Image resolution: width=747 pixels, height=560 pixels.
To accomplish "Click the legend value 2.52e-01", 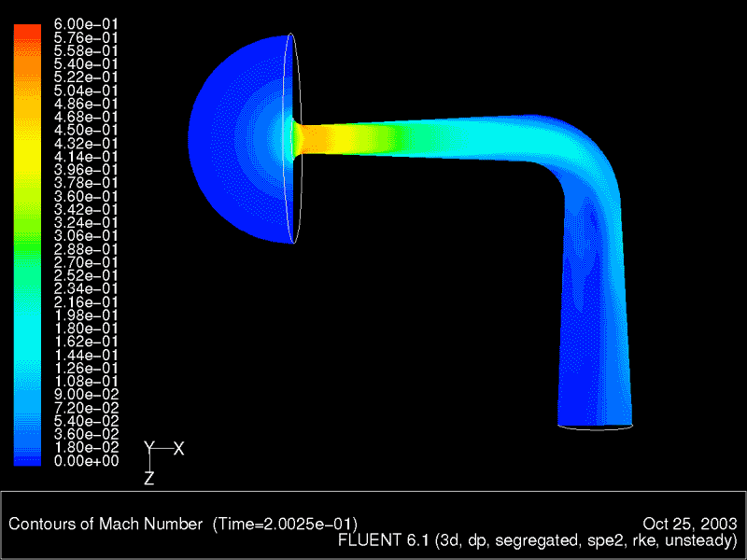I will (86, 275).
